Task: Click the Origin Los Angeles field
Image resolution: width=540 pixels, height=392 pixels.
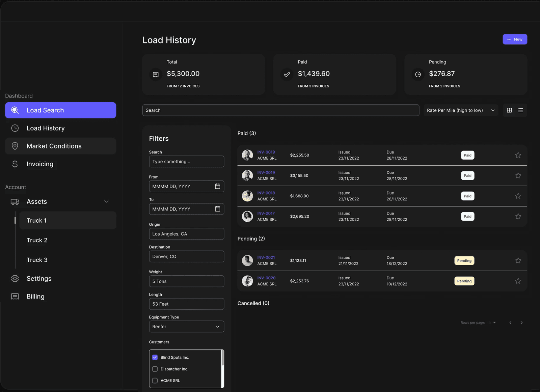Action: click(187, 234)
